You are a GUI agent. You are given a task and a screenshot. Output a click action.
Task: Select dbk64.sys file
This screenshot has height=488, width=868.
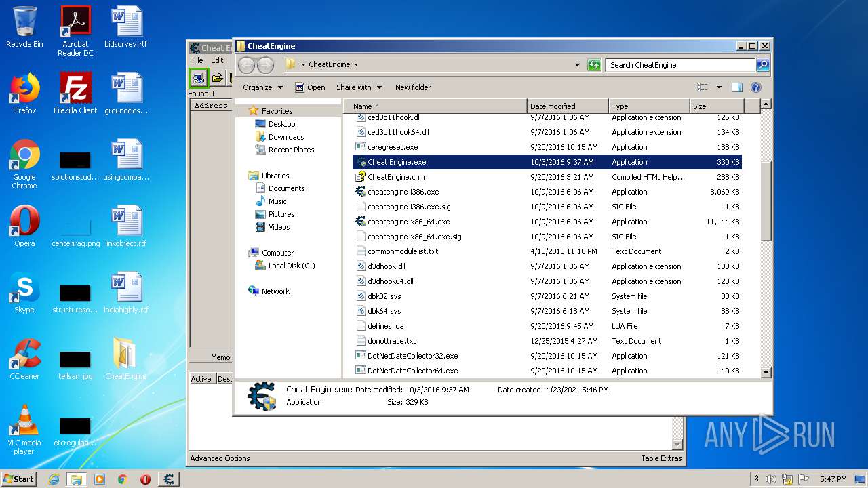point(547,311)
